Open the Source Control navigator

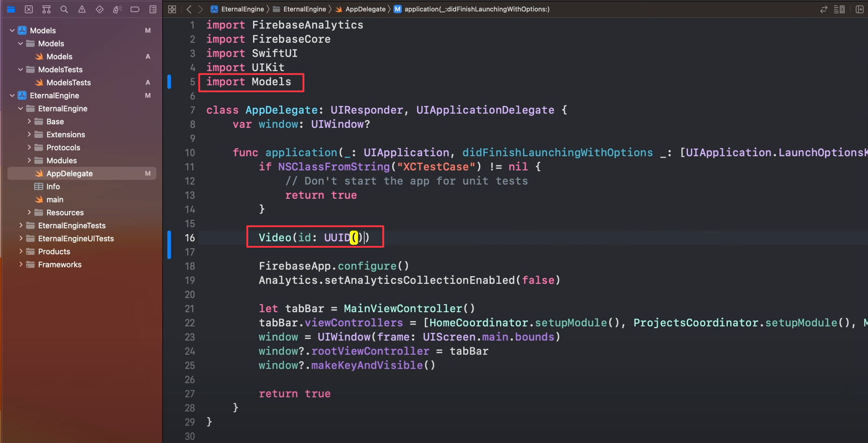29,9
